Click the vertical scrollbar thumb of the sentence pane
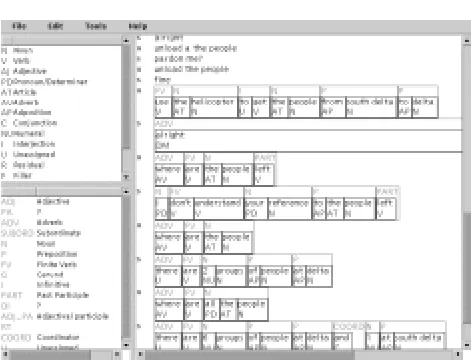Viewport: 472px width, 360px height. coord(467,267)
